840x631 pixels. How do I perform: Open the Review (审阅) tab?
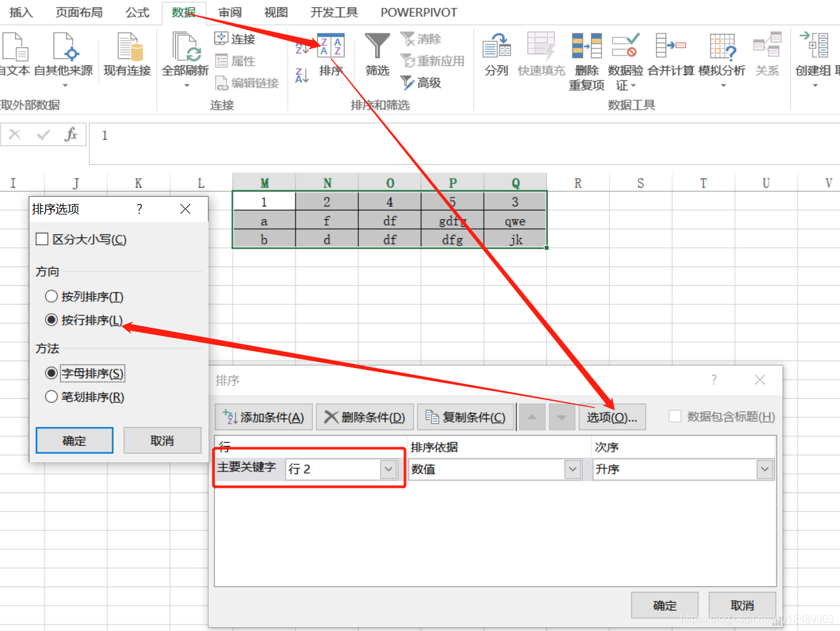(230, 12)
